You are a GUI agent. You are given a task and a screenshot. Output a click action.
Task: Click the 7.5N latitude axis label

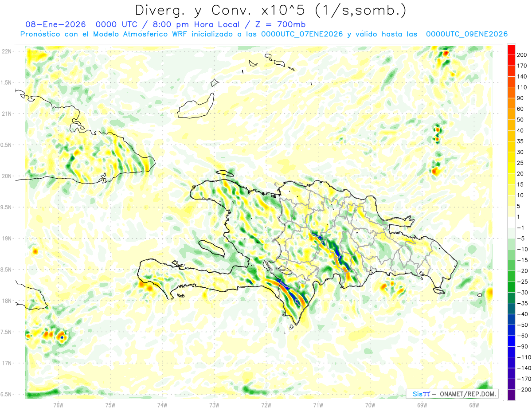tap(7, 332)
